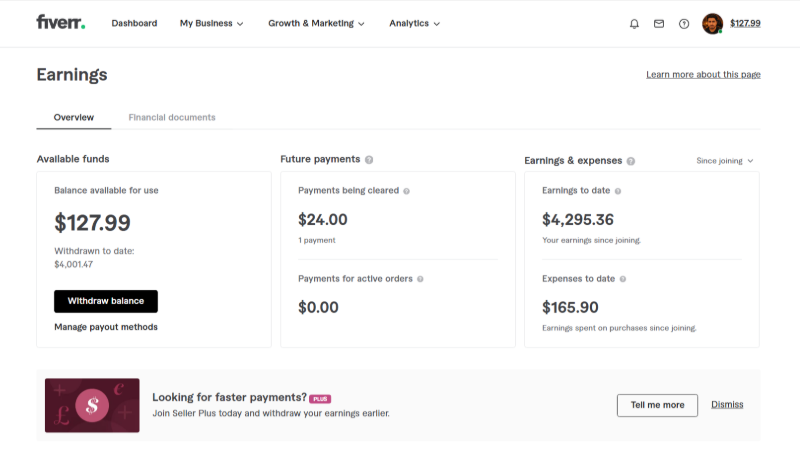Open the notifications bell icon
800x450 pixels.
point(634,24)
